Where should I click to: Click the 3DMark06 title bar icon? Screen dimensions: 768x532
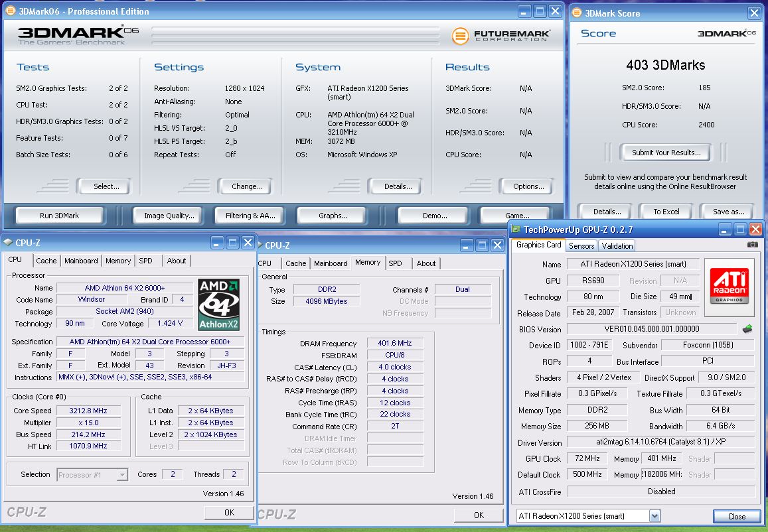[x=10, y=11]
